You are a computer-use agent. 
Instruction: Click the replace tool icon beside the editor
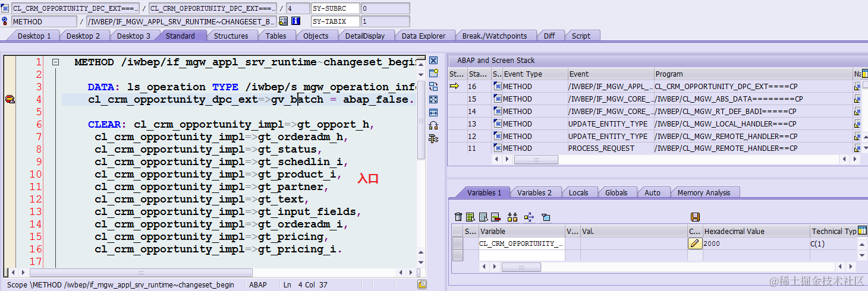[433, 86]
